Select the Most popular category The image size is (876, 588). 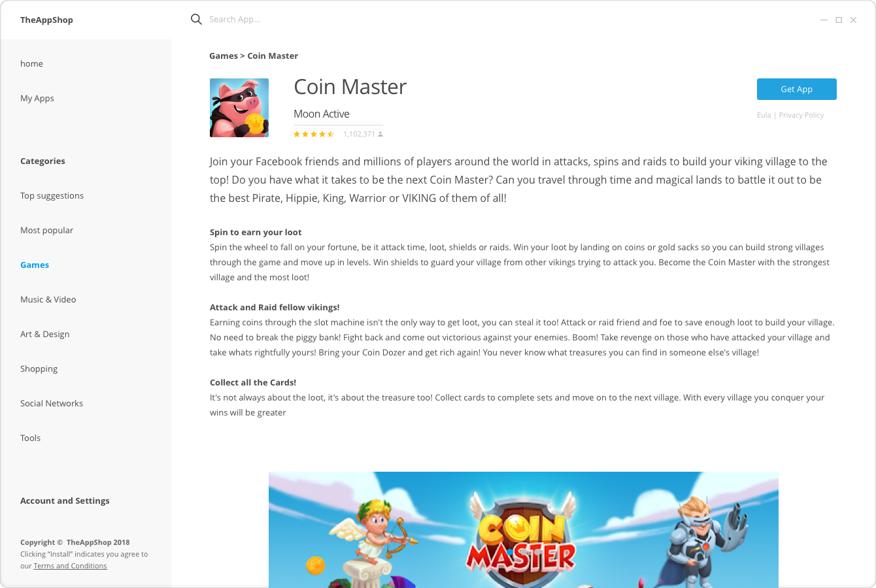click(x=47, y=230)
